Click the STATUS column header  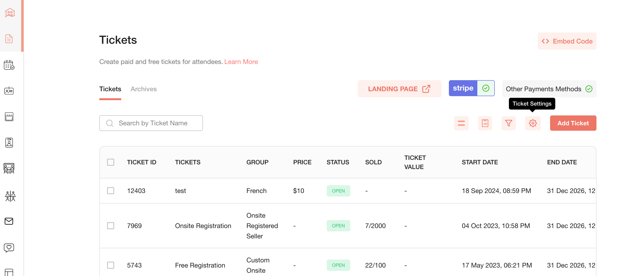tap(338, 162)
